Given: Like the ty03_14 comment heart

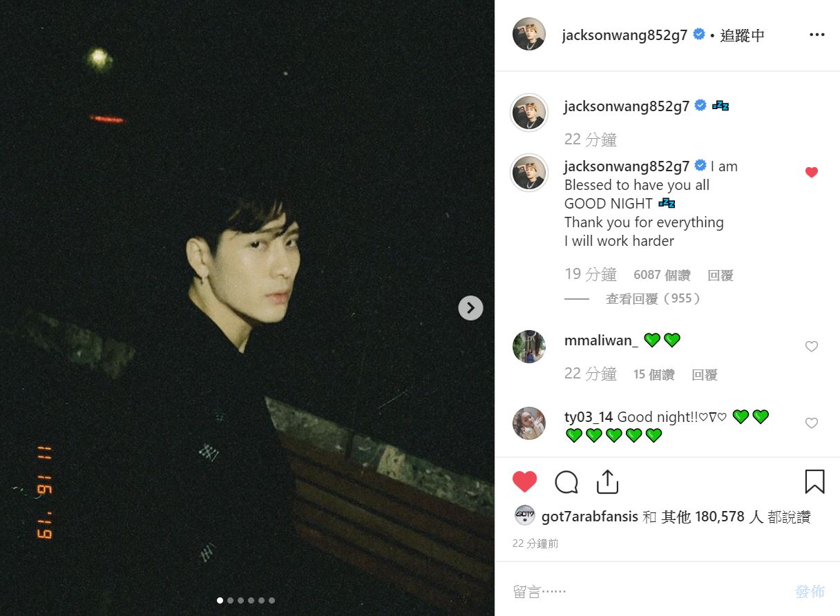Looking at the screenshot, I should click(812, 423).
